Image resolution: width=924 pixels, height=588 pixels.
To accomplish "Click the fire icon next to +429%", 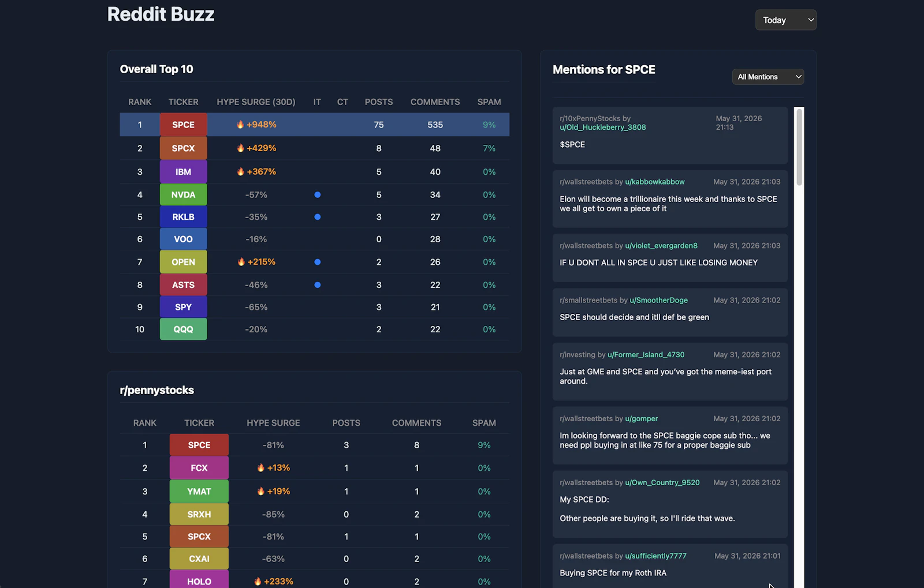I will pos(240,148).
